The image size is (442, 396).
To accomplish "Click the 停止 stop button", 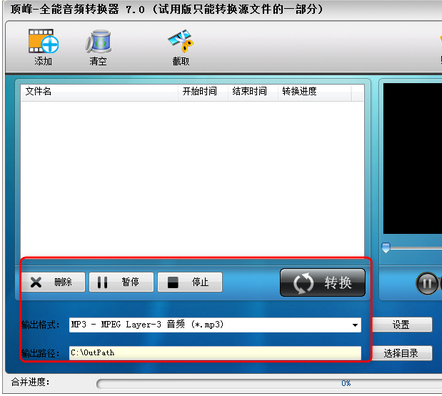I will click(x=190, y=282).
